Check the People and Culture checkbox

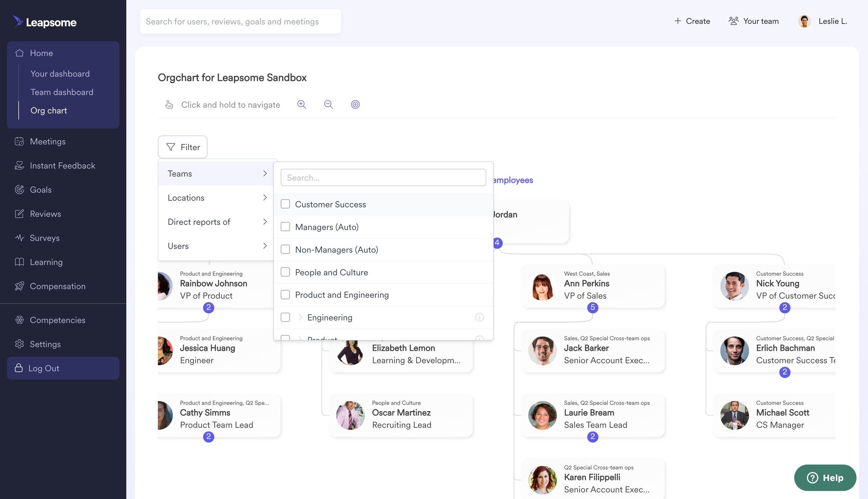(x=285, y=272)
